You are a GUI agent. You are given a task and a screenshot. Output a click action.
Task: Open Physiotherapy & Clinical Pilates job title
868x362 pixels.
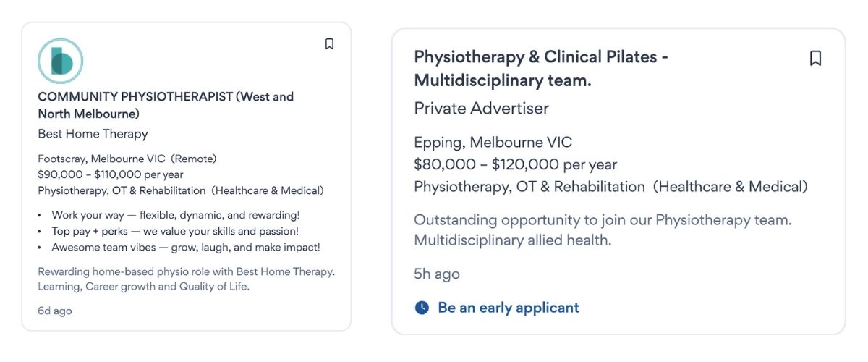click(x=541, y=69)
